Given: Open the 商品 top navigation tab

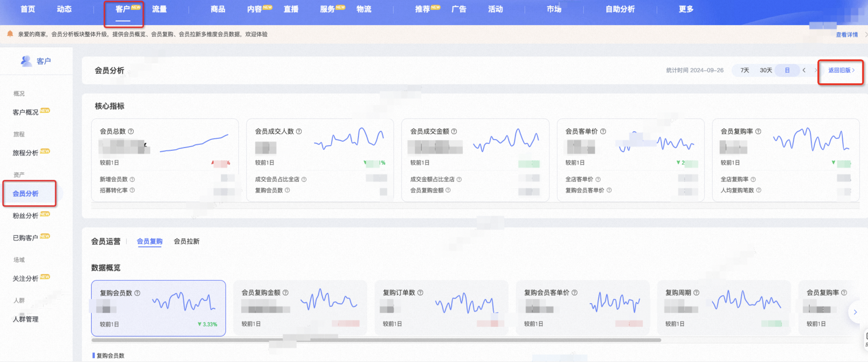Looking at the screenshot, I should [218, 9].
